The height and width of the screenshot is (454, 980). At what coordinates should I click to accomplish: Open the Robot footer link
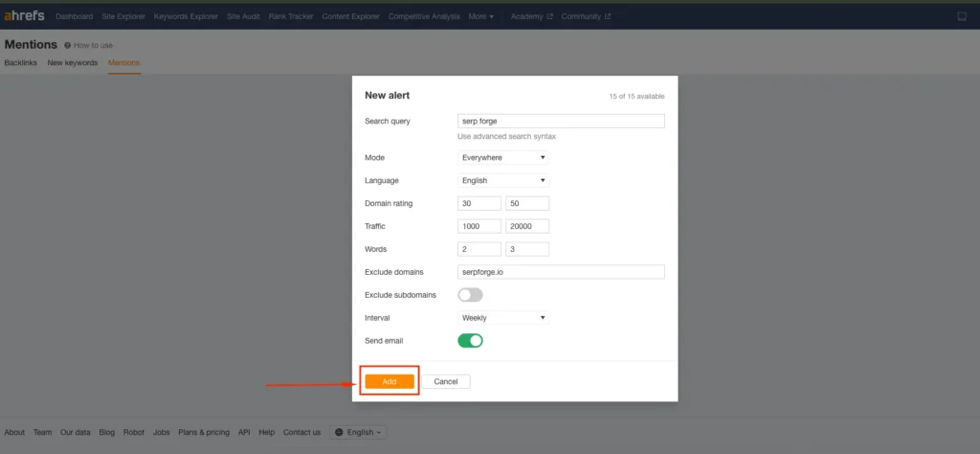click(x=134, y=432)
